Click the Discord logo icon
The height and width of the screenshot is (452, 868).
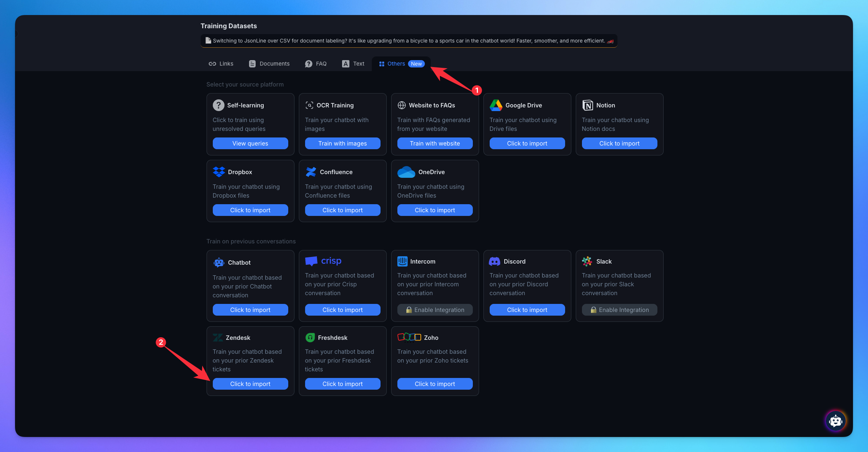494,261
